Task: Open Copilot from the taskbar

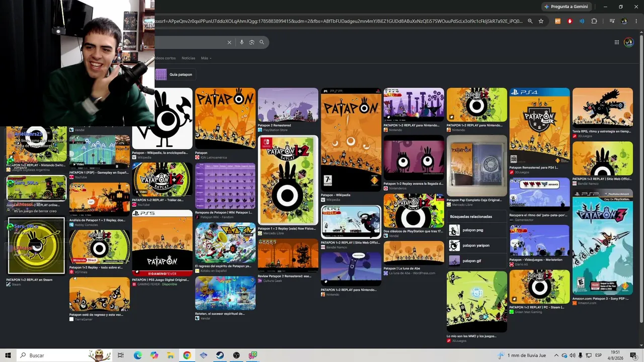Action: pyautogui.click(x=154, y=355)
